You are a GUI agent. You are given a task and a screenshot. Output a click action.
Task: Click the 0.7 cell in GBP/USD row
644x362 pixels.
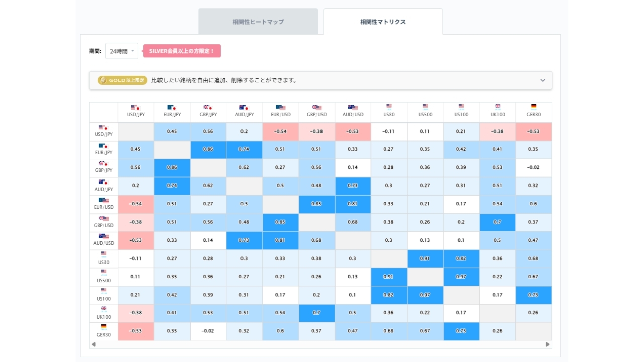tap(498, 222)
